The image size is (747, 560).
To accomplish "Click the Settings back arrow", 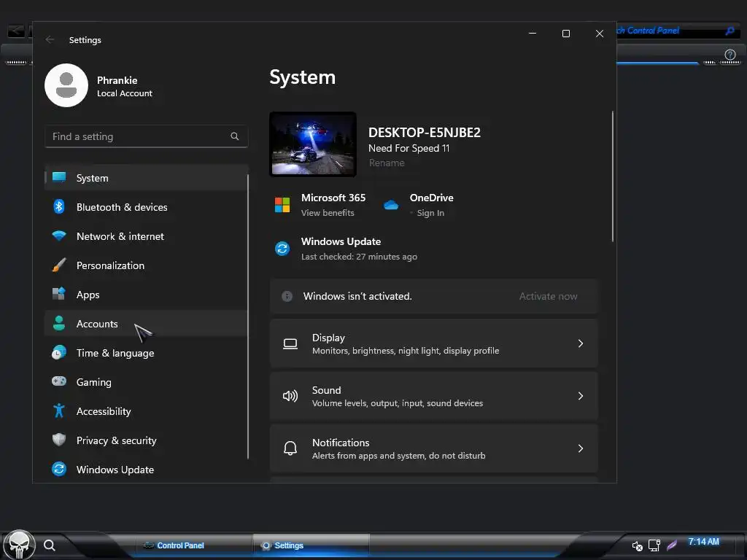I will click(x=50, y=39).
